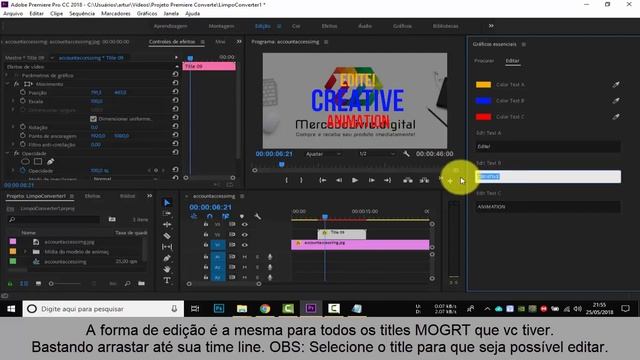Screen dimensions: 640x360
Task: Expand Parâmetros de gráfico group
Action: [x=7, y=75]
